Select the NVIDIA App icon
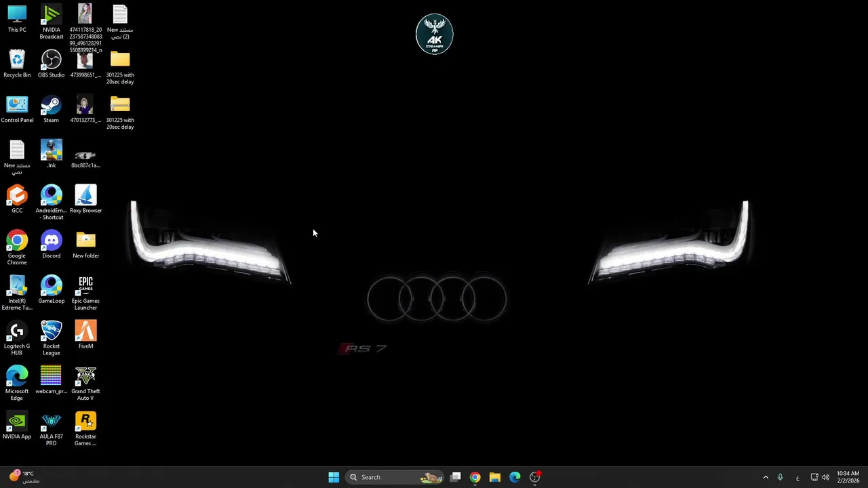 click(x=17, y=426)
